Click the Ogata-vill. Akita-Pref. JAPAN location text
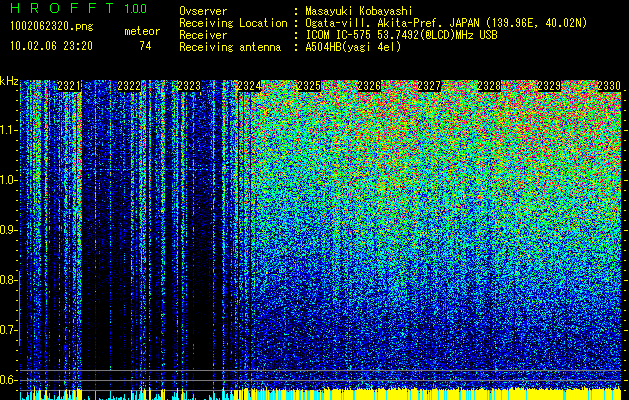Image resolution: width=629 pixels, height=400 pixels. click(x=446, y=23)
